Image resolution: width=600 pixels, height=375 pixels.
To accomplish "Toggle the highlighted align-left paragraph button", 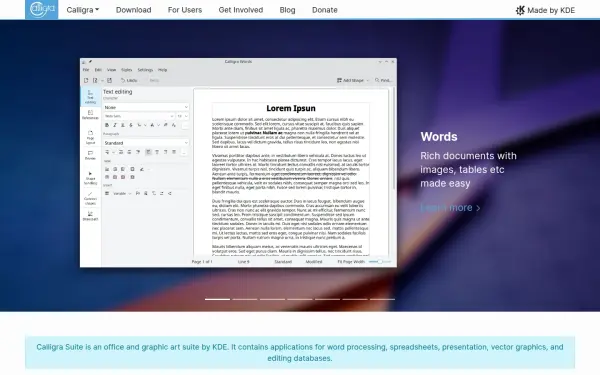I will (x=148, y=152).
